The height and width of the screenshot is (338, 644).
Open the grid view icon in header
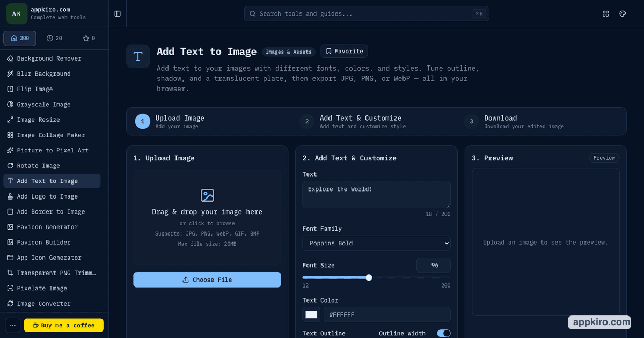tap(606, 13)
